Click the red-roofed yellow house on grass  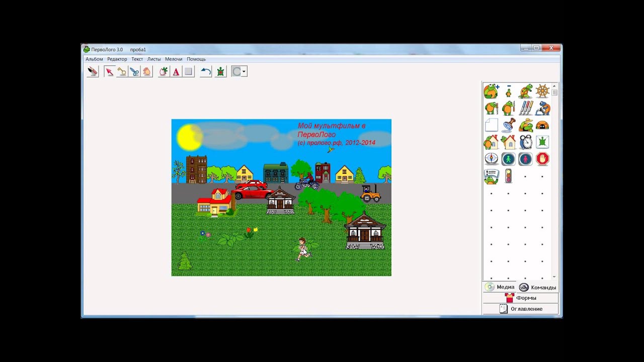point(215,202)
